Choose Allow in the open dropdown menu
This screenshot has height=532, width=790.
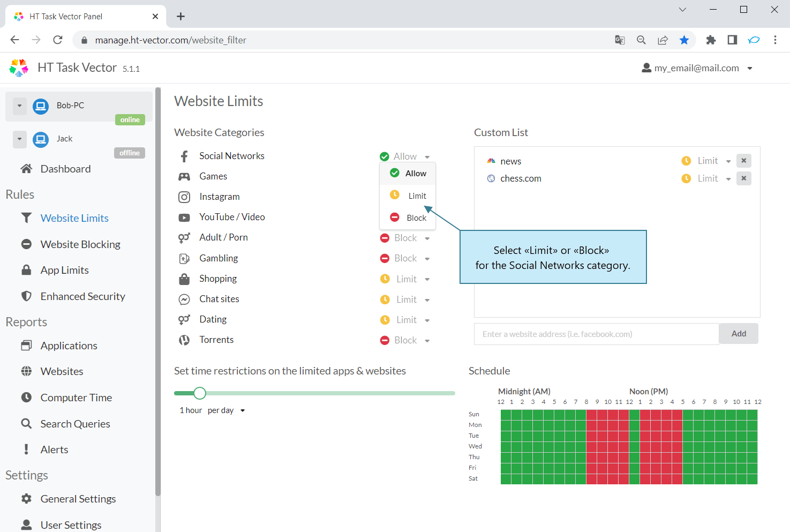(x=408, y=174)
